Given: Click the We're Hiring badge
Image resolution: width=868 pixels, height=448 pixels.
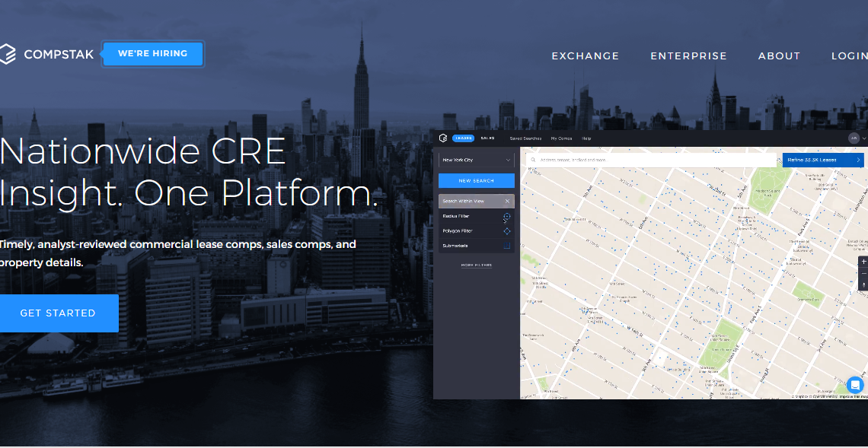Looking at the screenshot, I should click(152, 54).
